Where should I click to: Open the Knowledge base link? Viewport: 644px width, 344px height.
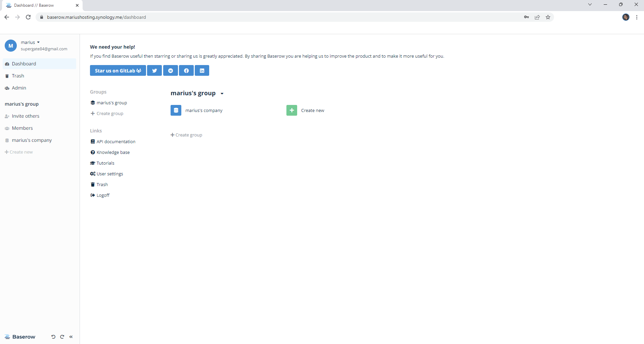click(x=110, y=152)
